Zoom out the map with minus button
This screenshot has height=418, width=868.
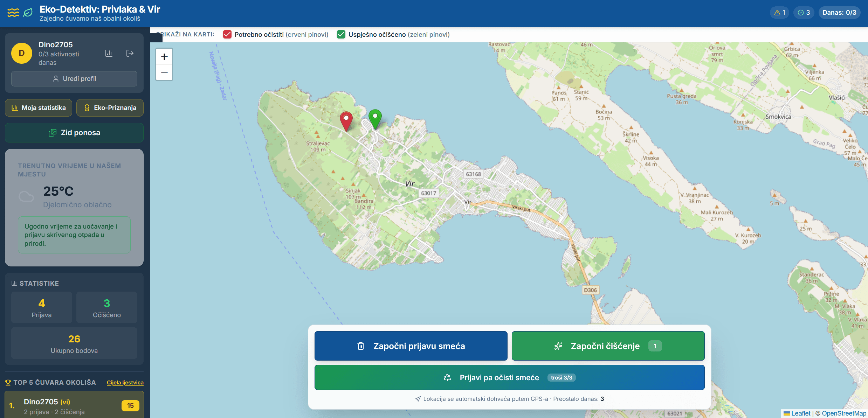(x=164, y=72)
